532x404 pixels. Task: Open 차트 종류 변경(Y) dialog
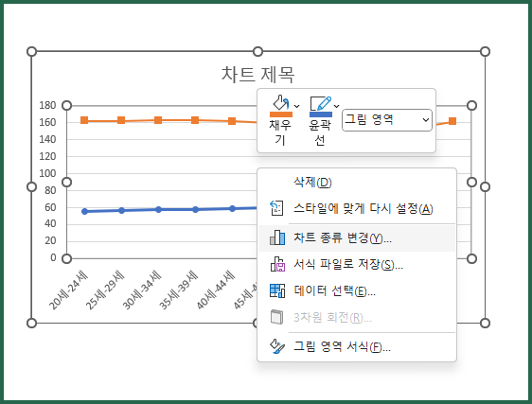(357, 238)
